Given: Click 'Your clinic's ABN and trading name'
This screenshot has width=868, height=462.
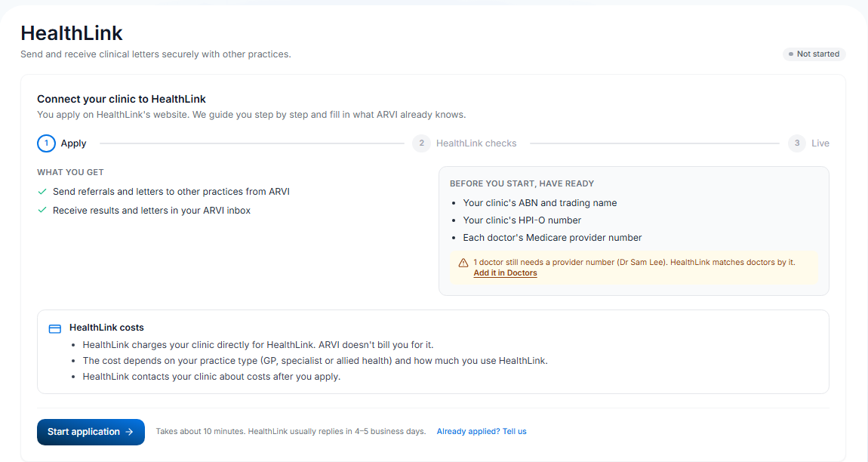Looking at the screenshot, I should coord(540,203).
